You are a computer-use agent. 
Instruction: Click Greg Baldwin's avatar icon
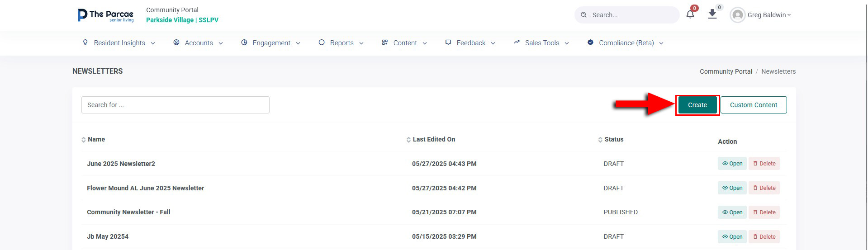[737, 15]
